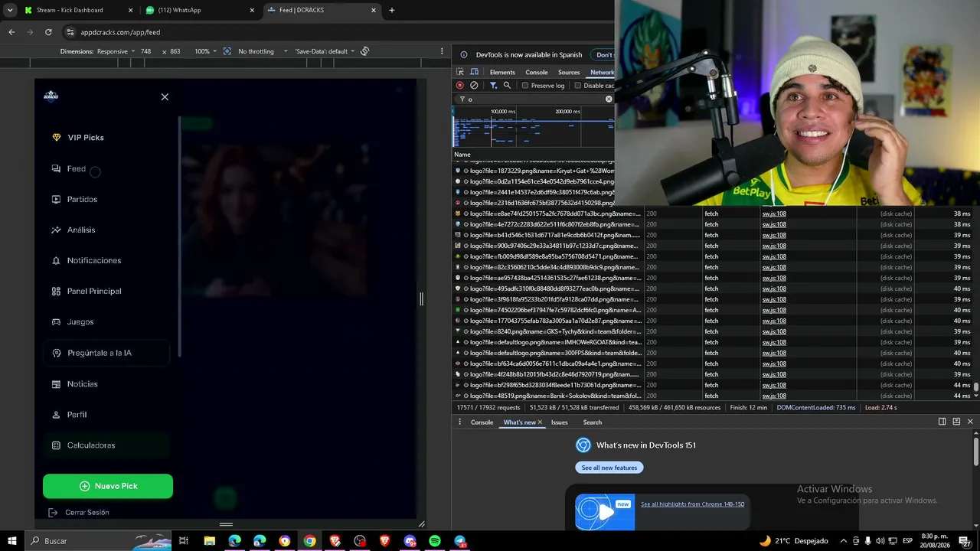Open the Issues drawer tab
The height and width of the screenshot is (551, 980).
pyautogui.click(x=560, y=422)
